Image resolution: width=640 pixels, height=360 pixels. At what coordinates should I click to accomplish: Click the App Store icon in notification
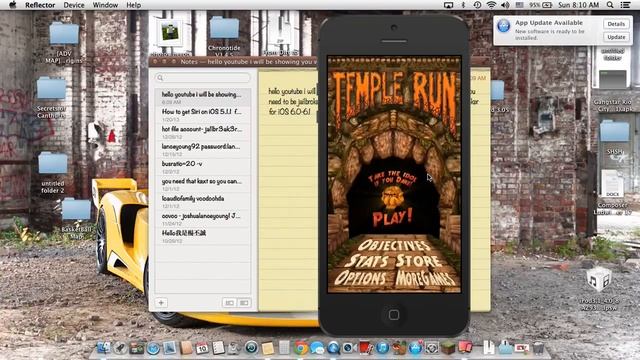coord(504,26)
